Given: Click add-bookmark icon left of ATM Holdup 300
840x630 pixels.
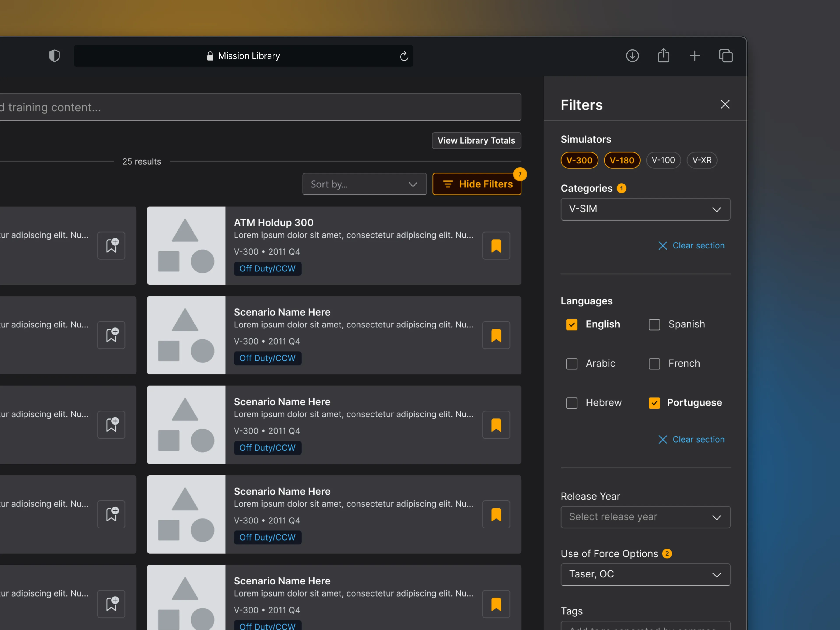Looking at the screenshot, I should coord(111,246).
